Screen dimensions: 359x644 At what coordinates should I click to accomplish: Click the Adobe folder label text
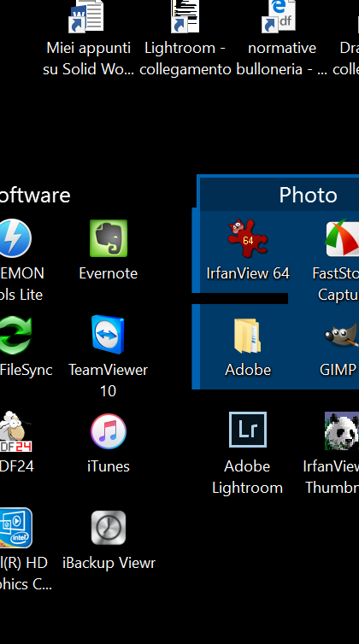(x=248, y=370)
